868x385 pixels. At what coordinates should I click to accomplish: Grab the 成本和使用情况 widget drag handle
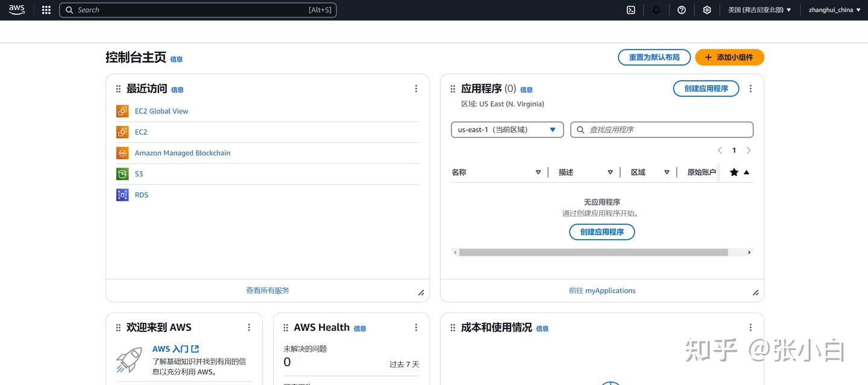pyautogui.click(x=453, y=328)
